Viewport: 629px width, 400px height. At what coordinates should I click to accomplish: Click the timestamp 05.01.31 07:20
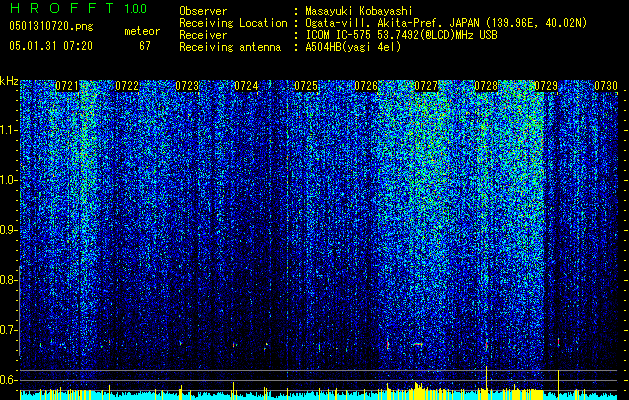click(51, 46)
